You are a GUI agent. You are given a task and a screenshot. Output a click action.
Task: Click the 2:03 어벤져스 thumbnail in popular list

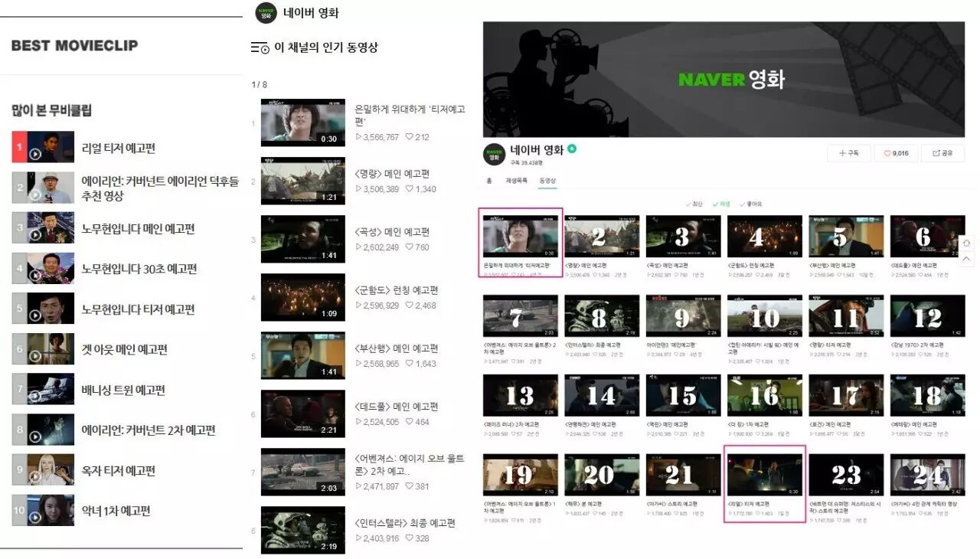pyautogui.click(x=302, y=472)
